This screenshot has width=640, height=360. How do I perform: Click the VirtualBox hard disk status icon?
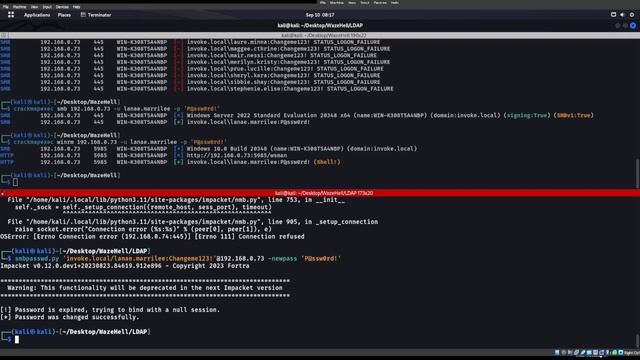[557, 352]
